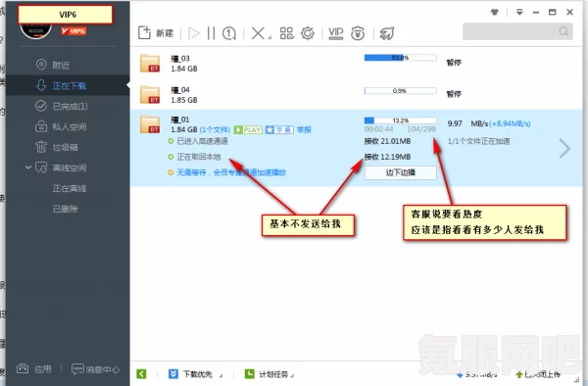Click the blue download speed indicator
Image resolution: width=588 pixels, height=386 pixels.
click(x=477, y=374)
